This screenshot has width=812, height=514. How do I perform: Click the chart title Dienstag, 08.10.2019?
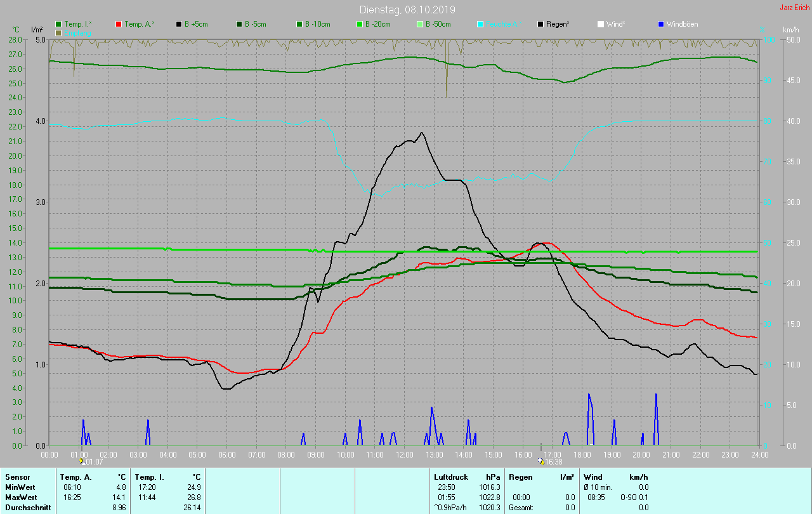pos(407,10)
